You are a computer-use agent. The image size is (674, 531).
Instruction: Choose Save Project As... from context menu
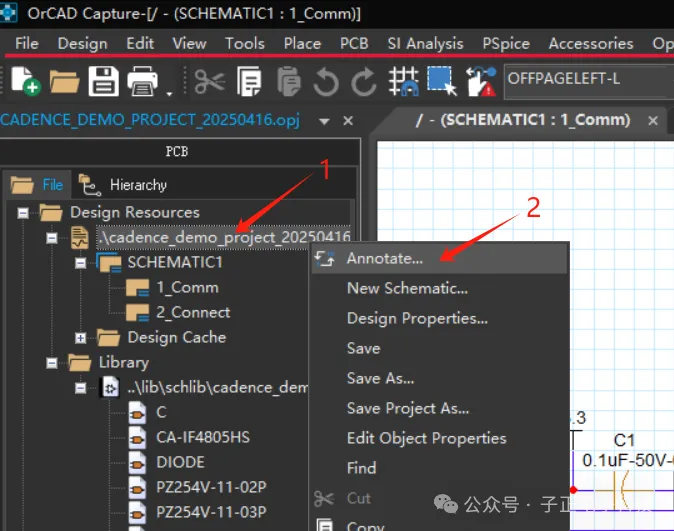tap(439, 408)
